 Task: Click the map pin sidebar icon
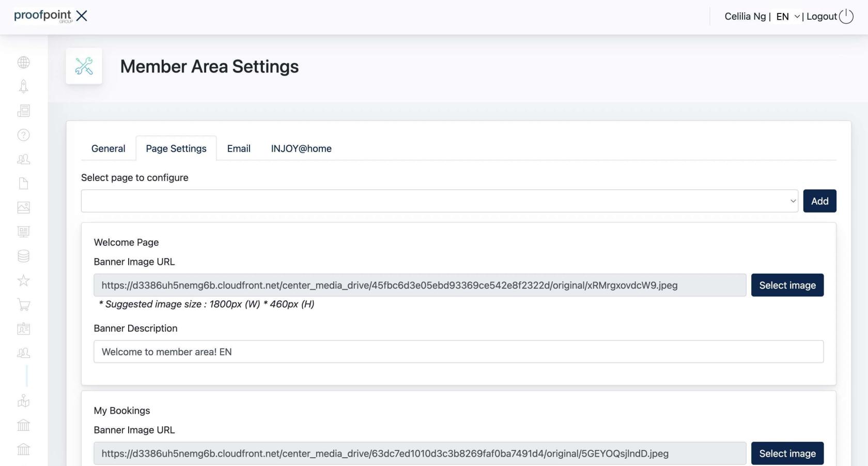pos(23,401)
